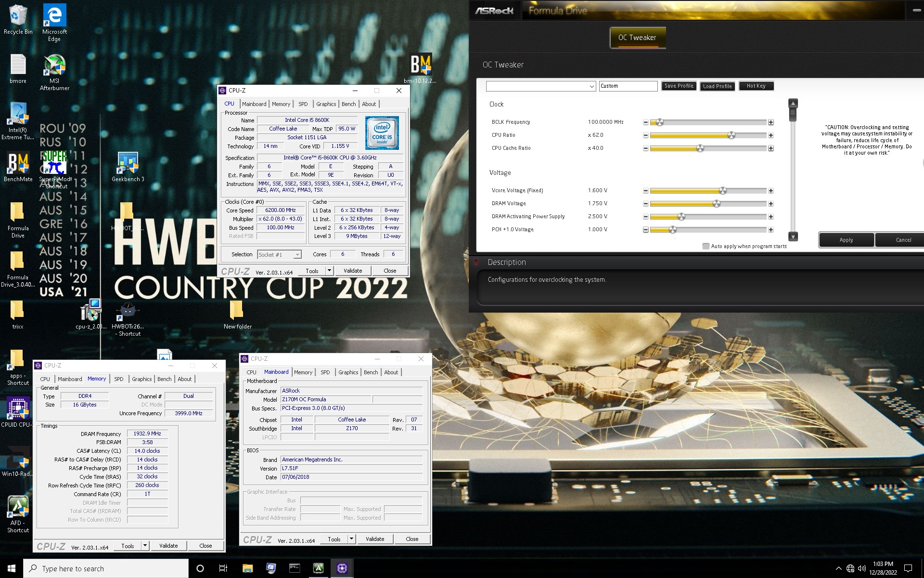Select the OC Tweaker tab in Formula Drive
The width and height of the screenshot is (924, 578).
[x=638, y=38]
